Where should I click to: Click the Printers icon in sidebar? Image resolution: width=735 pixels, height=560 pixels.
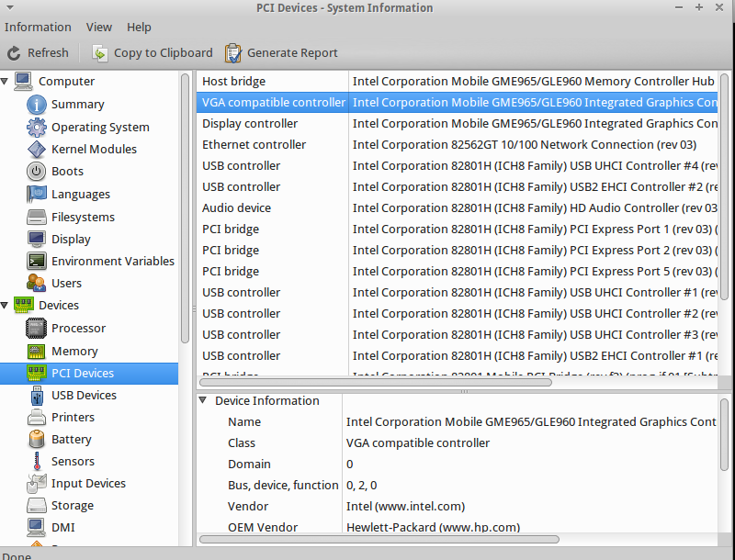click(x=37, y=418)
